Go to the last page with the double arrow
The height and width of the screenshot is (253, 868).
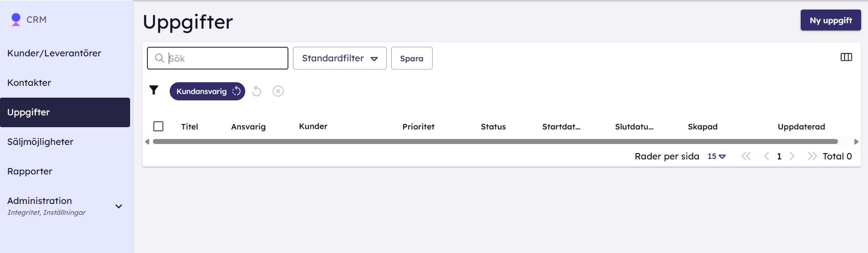click(812, 156)
